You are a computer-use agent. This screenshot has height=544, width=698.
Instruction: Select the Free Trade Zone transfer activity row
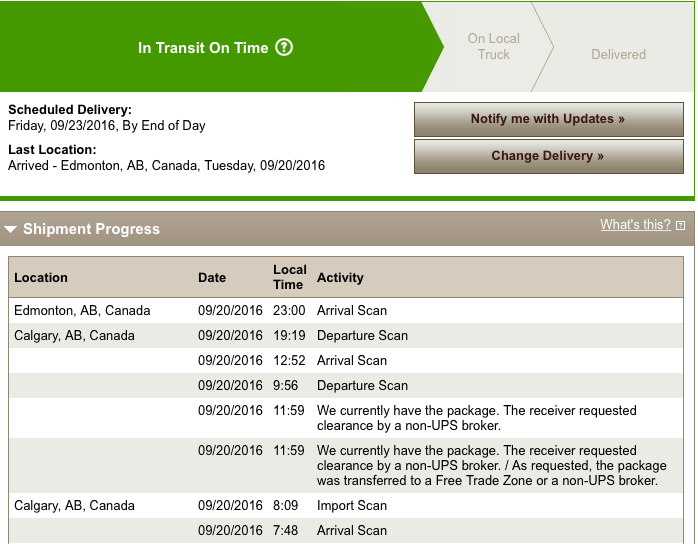346,465
